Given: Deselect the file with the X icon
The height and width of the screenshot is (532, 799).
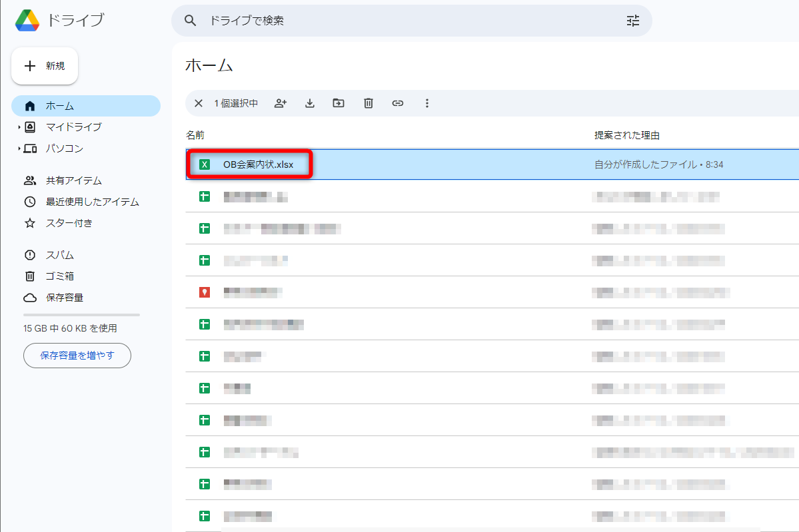Looking at the screenshot, I should pos(198,103).
